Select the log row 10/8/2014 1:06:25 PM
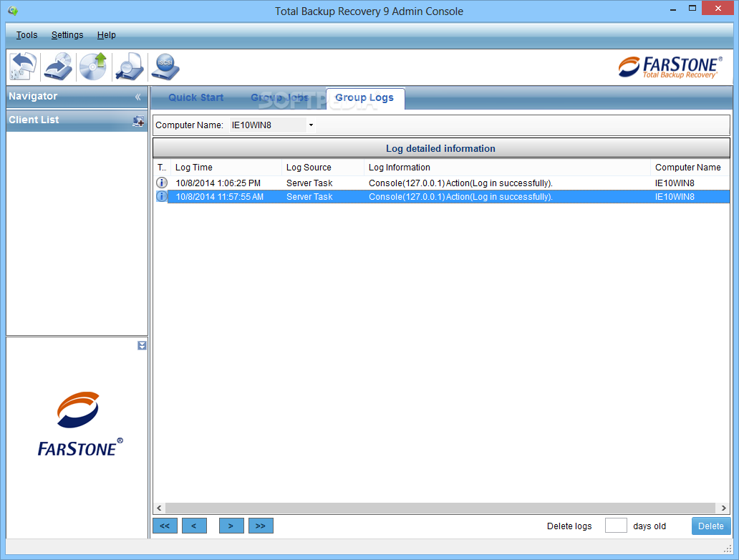 point(442,183)
